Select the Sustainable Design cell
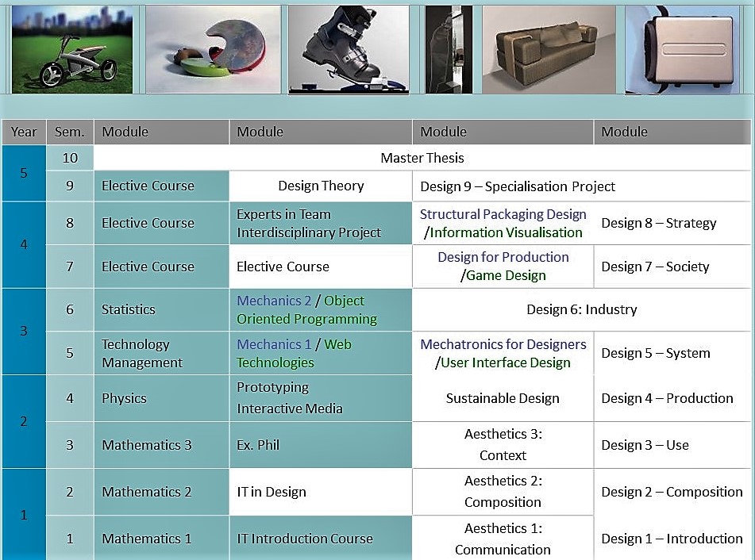Screen dimensions: 755x560 503,398
